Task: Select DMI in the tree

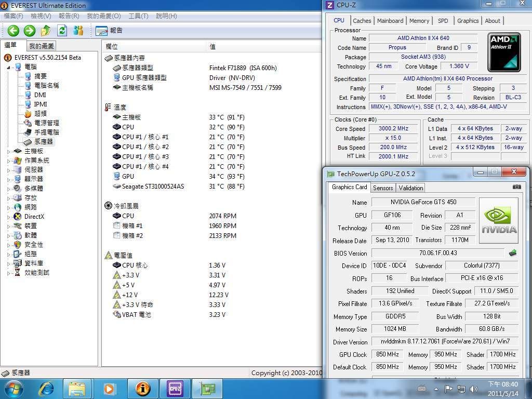Action: [x=40, y=95]
